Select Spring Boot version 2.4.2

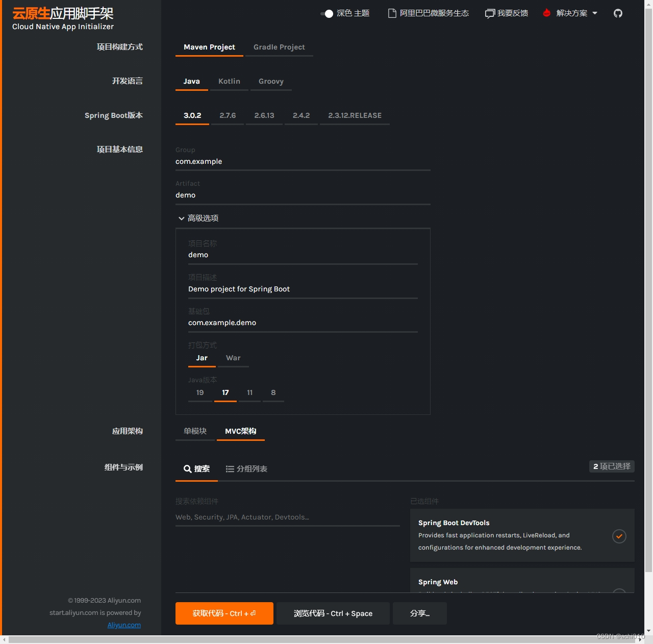[301, 115]
